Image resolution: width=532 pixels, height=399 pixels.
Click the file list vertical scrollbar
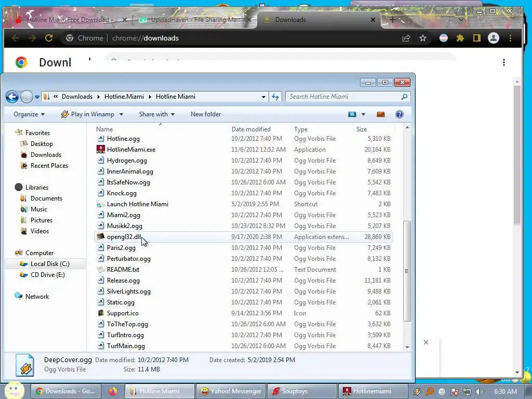pyautogui.click(x=407, y=271)
